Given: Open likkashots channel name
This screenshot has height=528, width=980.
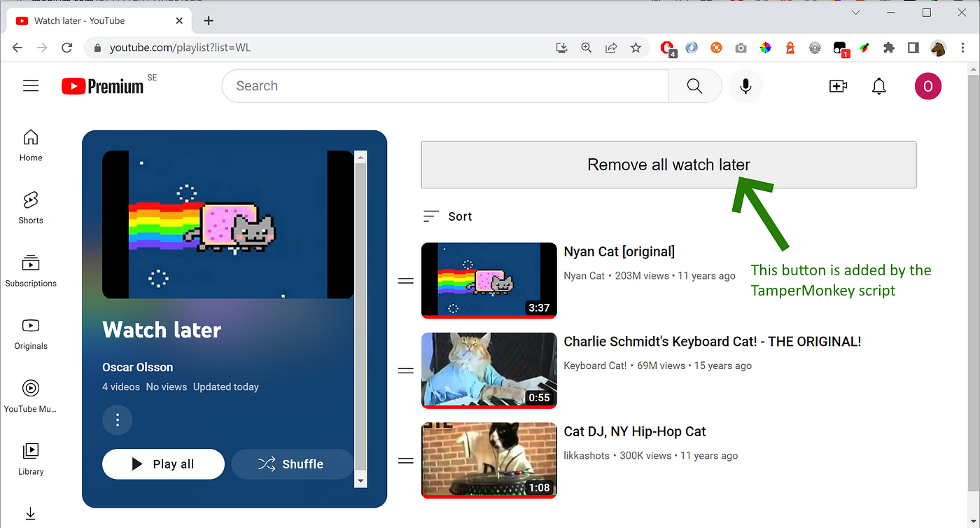Looking at the screenshot, I should click(587, 455).
